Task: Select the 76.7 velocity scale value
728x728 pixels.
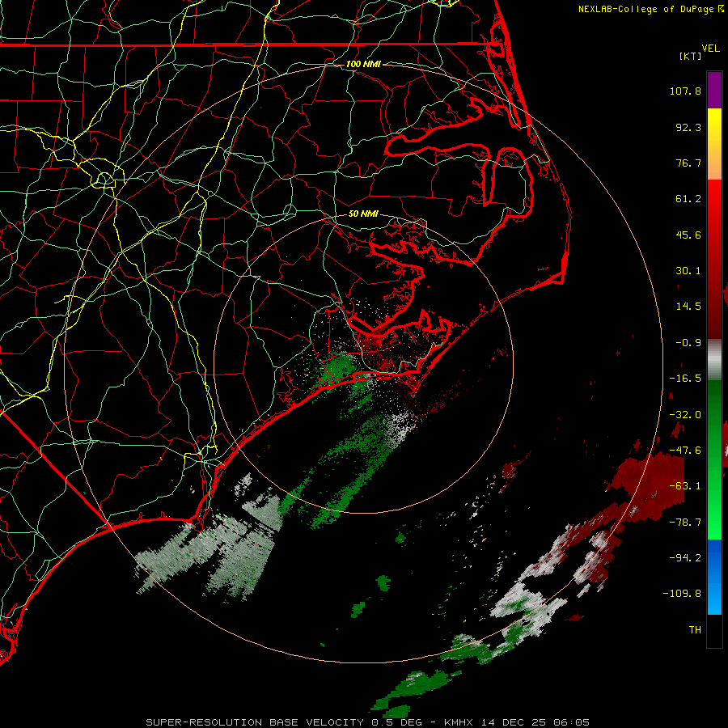Action: 688,163
